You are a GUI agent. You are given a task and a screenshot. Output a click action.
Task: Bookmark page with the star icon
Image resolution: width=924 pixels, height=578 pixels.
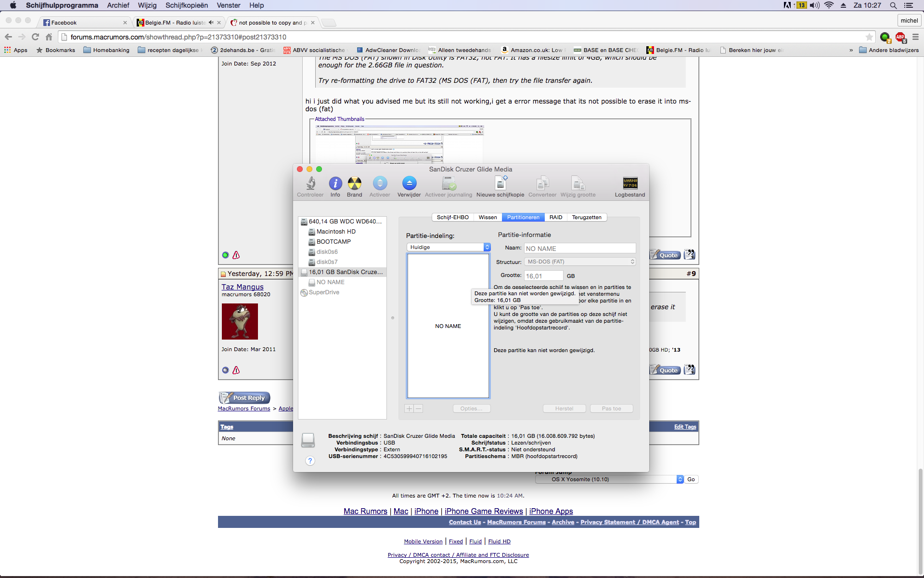point(869,37)
